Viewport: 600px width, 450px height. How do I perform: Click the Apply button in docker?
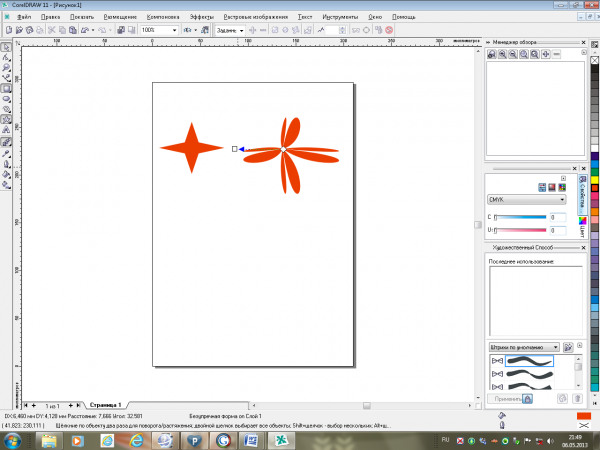click(507, 399)
